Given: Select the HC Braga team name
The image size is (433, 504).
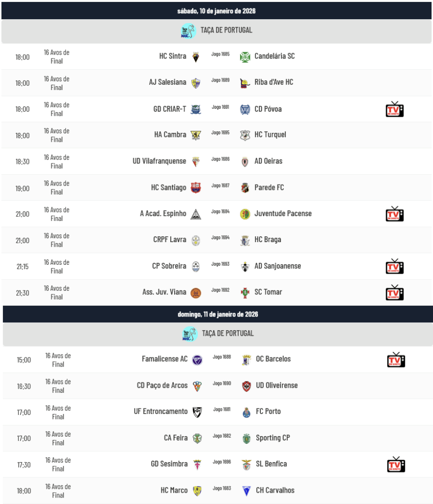Looking at the screenshot, I should [268, 240].
